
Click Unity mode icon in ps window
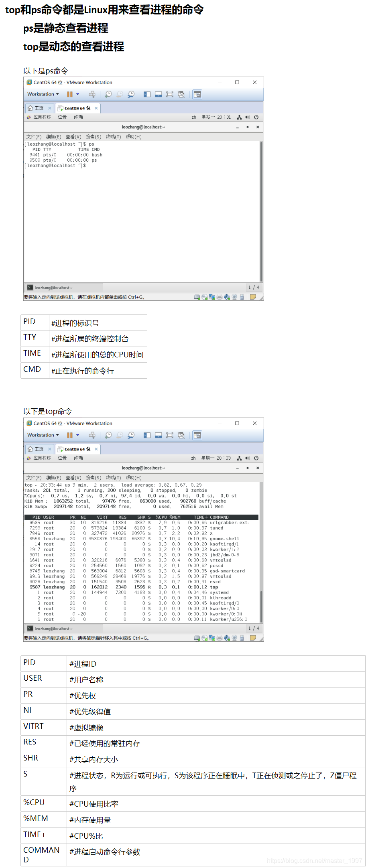(181, 94)
